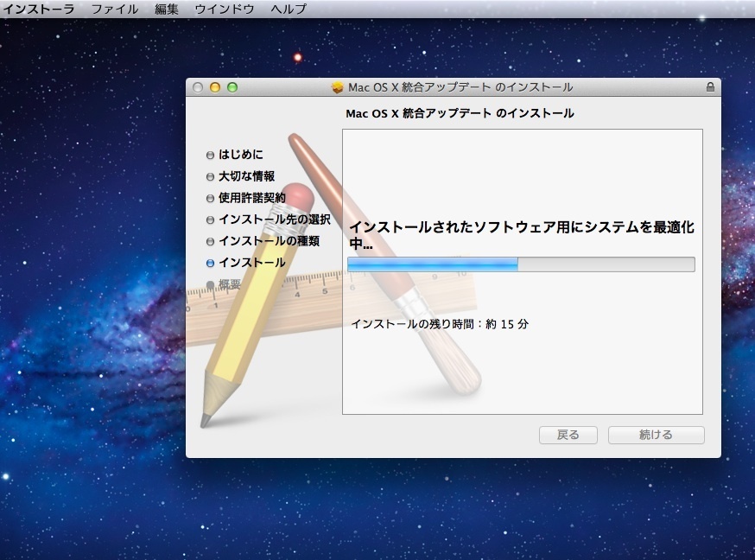This screenshot has height=560, width=755.
Task: Click the dimmed 概要 step bullet
Action: 210,284
